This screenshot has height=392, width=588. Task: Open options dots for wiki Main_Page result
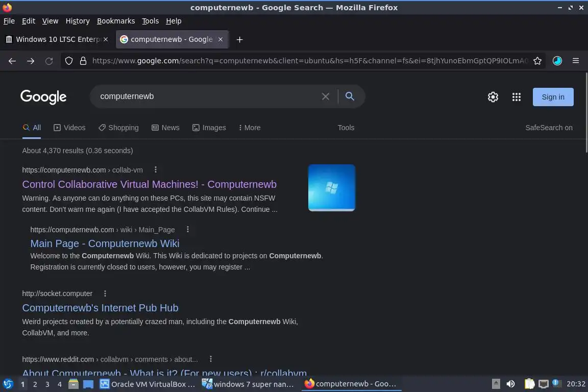(188, 229)
